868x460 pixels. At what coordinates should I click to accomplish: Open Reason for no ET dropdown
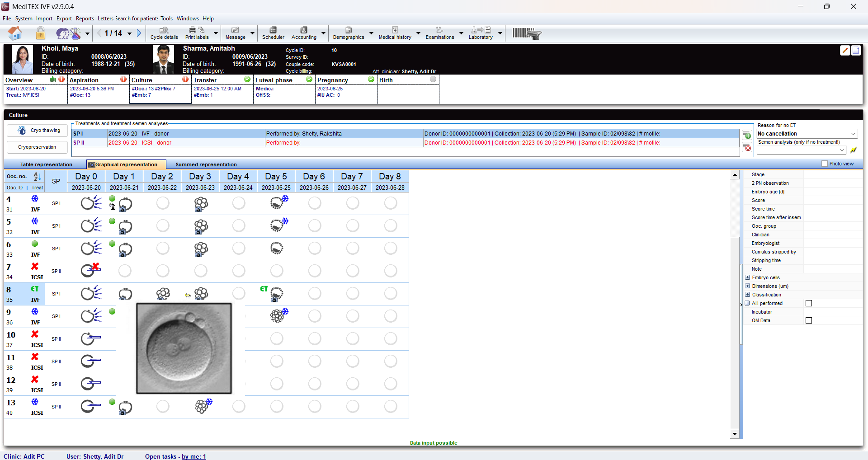[x=853, y=134]
